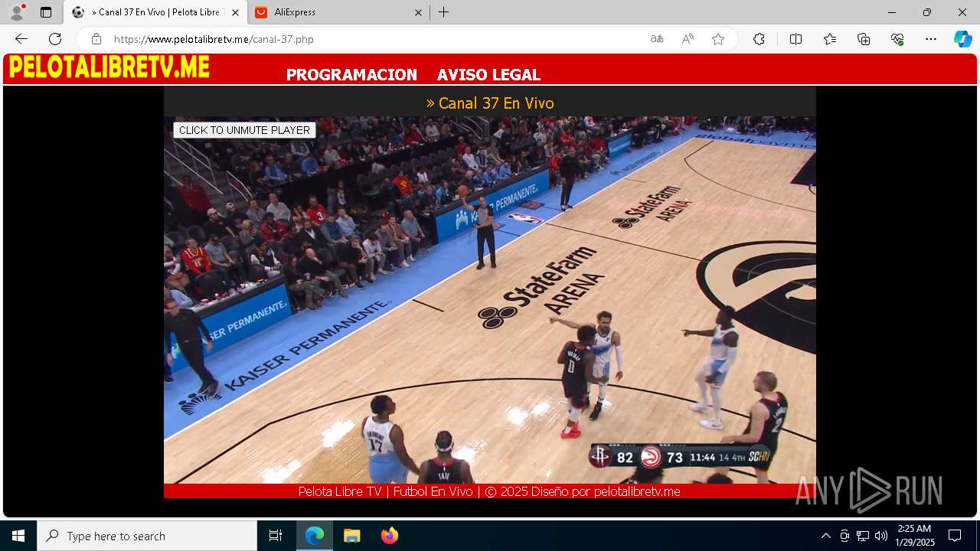
Task: Close the AliExpress tab
Action: 418,12
